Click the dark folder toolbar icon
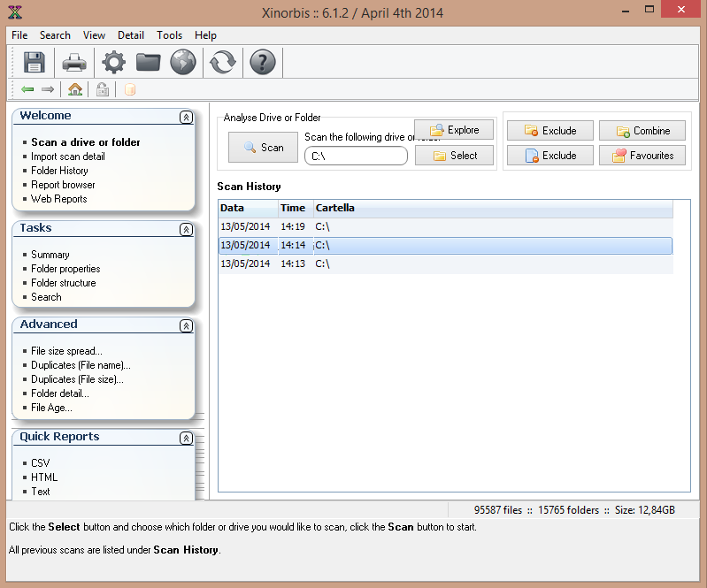The width and height of the screenshot is (707, 588). click(x=148, y=62)
